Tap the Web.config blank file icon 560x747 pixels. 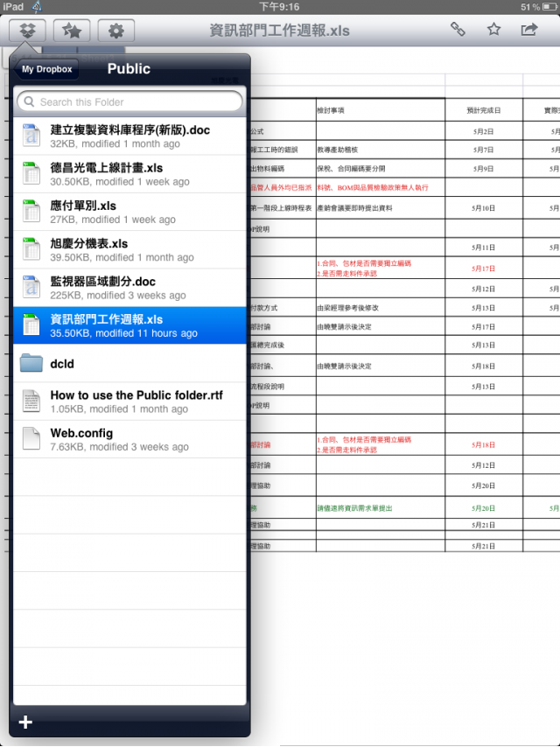coord(31,438)
